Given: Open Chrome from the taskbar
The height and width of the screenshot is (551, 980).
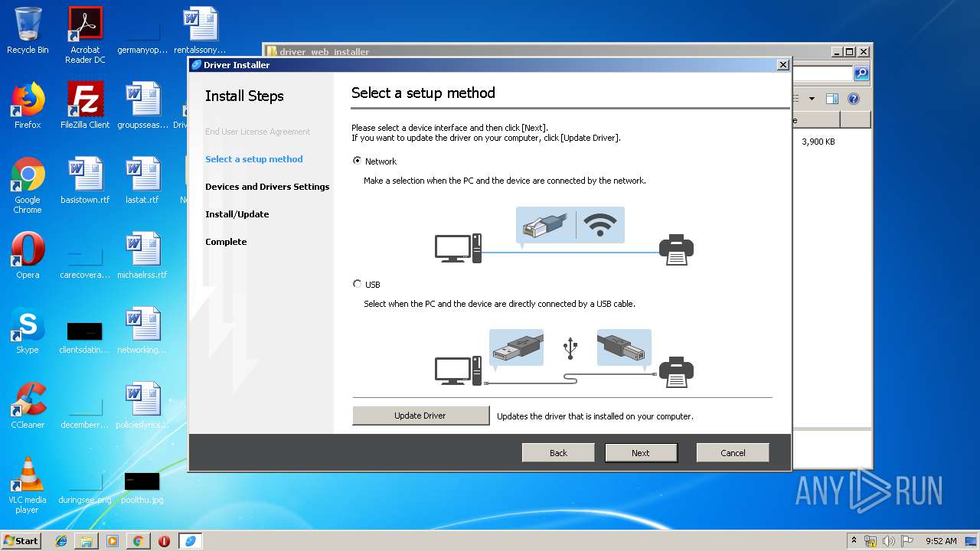Looking at the screenshot, I should 138,541.
